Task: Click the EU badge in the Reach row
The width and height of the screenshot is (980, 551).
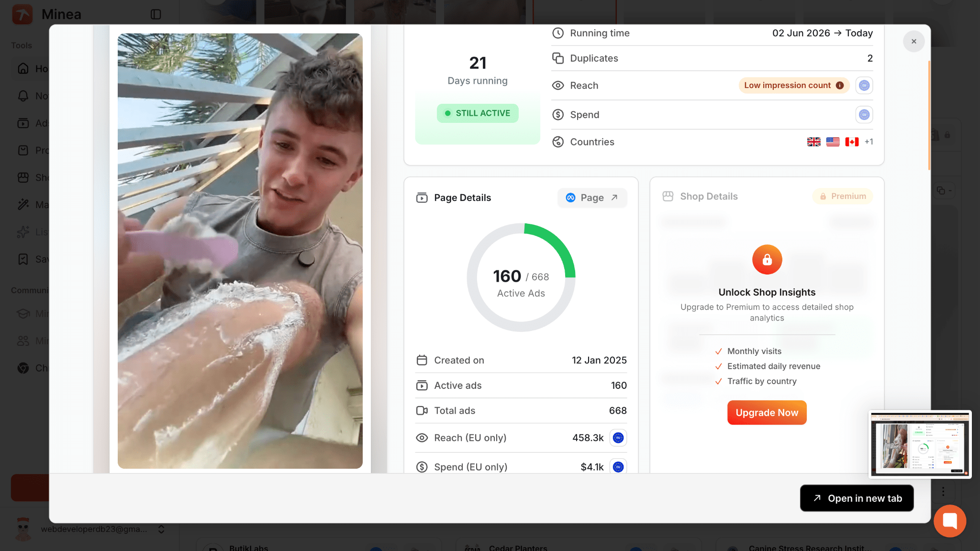Action: [x=864, y=86]
